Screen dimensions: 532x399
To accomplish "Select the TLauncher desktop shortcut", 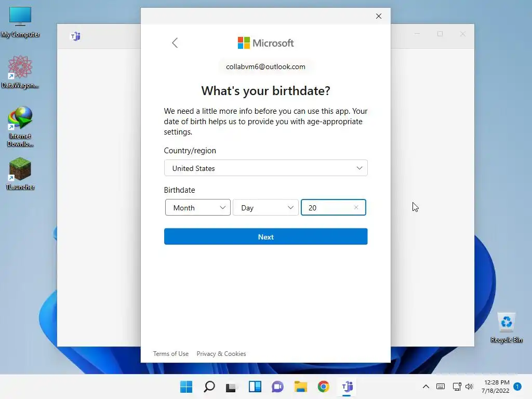I will pos(20,174).
